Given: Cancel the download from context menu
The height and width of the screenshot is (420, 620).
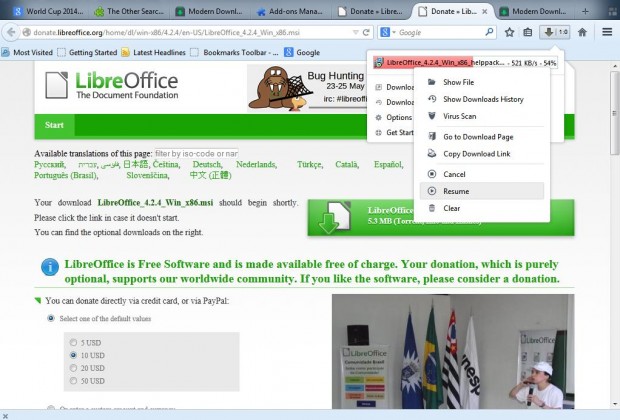Looking at the screenshot, I should pyautogui.click(x=482, y=174).
